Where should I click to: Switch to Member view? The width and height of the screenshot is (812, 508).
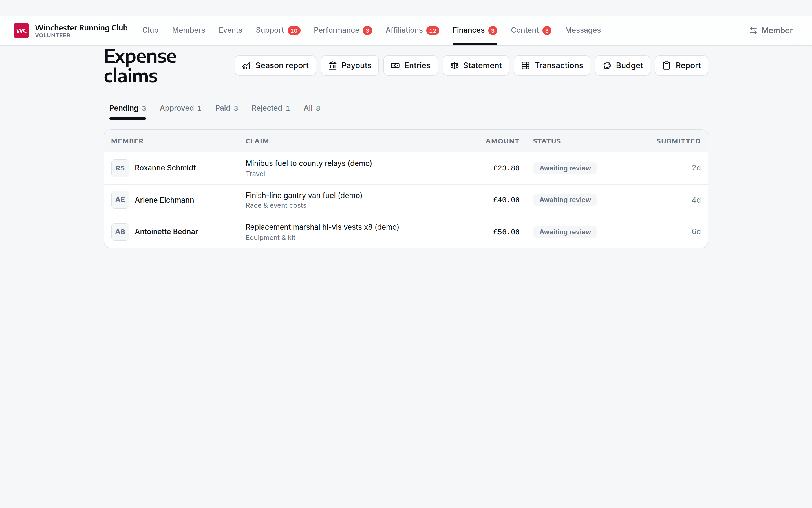tap(771, 30)
